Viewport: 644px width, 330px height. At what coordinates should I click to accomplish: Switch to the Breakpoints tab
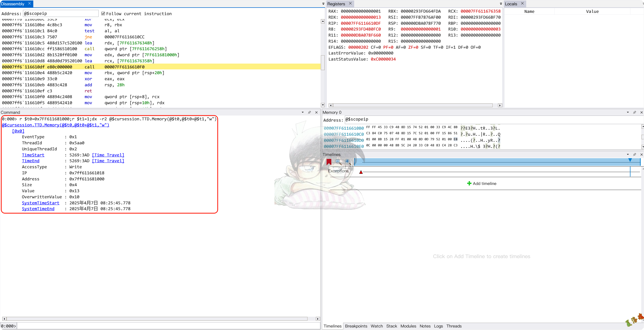pyautogui.click(x=356, y=326)
